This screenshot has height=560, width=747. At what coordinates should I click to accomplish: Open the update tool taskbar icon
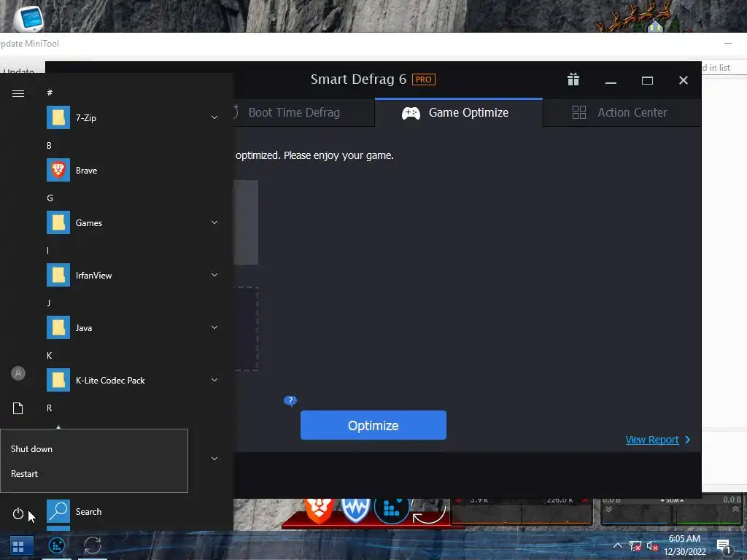tap(93, 545)
